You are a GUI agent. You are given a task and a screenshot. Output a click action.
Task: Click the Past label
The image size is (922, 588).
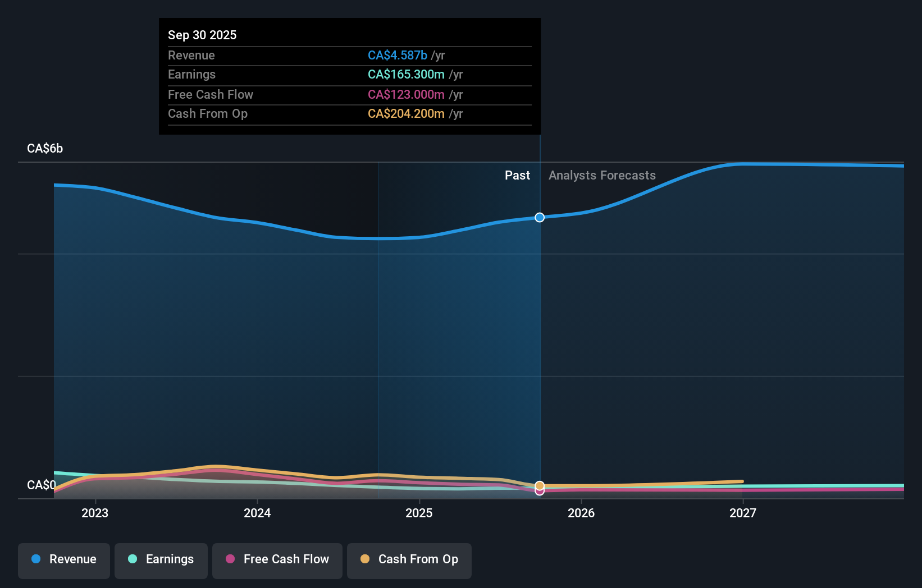click(x=517, y=176)
